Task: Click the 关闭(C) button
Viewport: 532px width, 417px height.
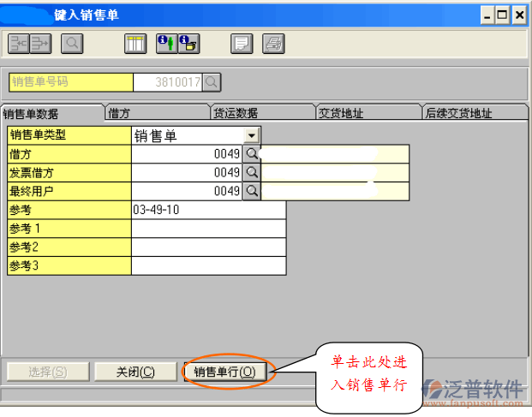Action: pyautogui.click(x=135, y=372)
